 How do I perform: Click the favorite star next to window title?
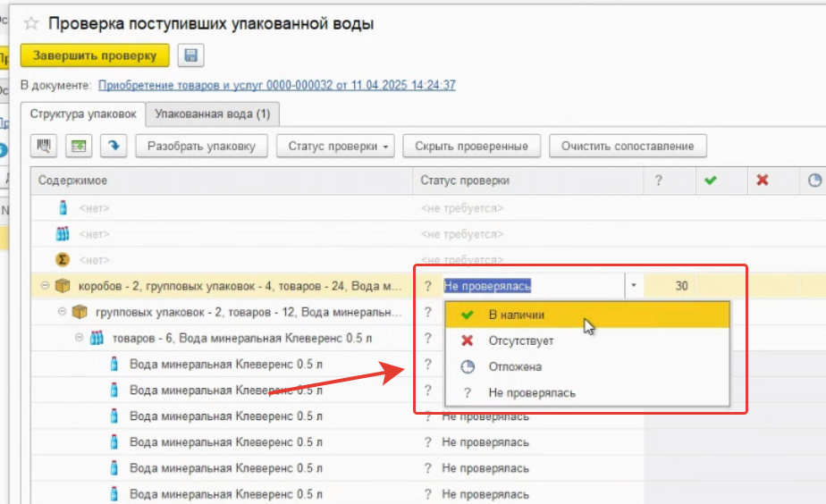pos(31,24)
